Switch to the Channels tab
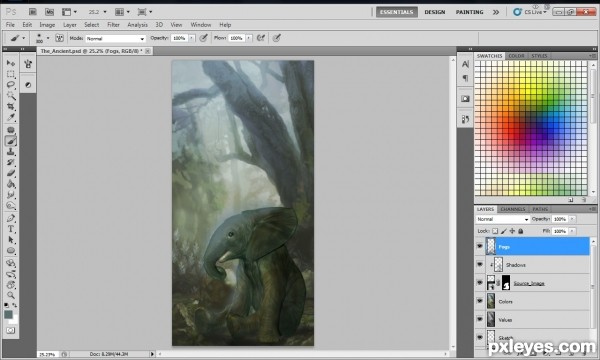The image size is (600, 360). click(513, 209)
